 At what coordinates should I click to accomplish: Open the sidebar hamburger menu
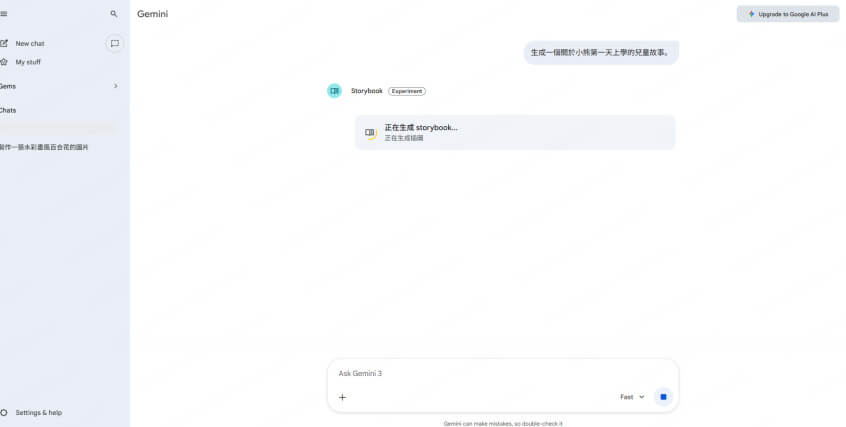[4, 14]
